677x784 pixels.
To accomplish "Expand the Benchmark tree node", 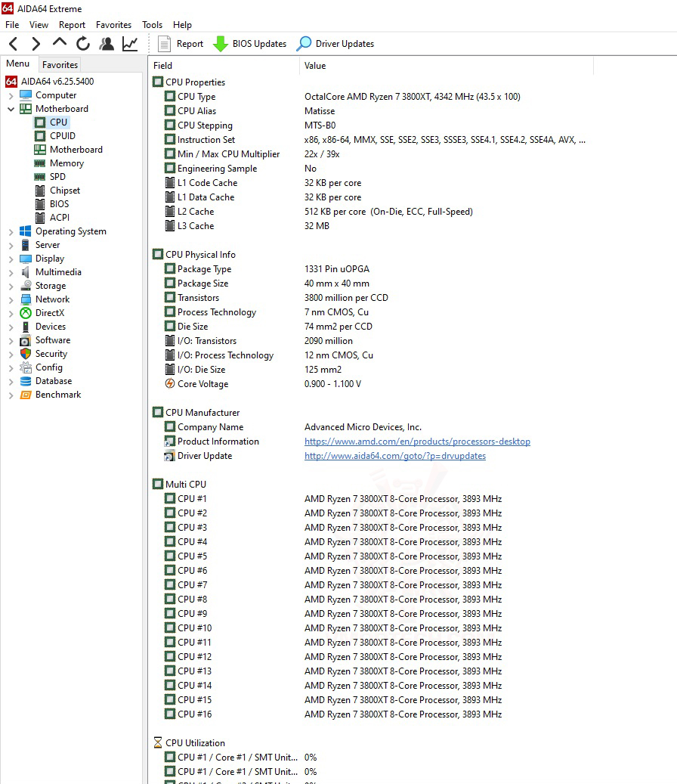I will (x=11, y=395).
